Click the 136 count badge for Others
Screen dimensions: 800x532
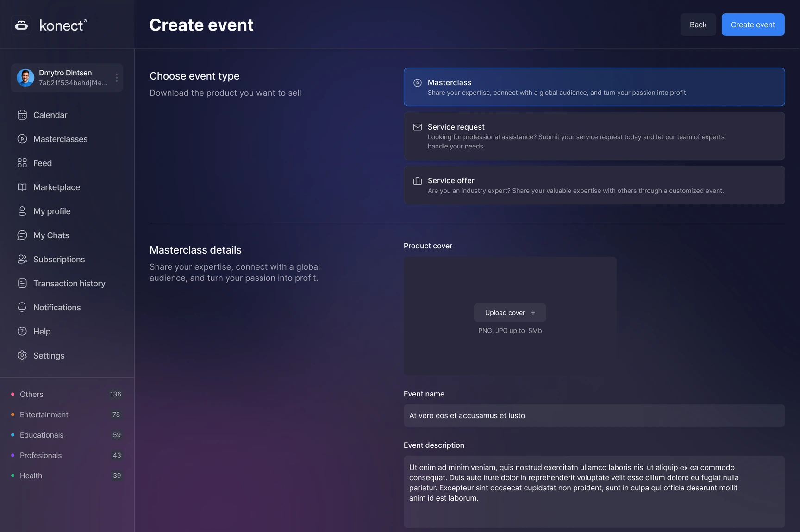[116, 394]
